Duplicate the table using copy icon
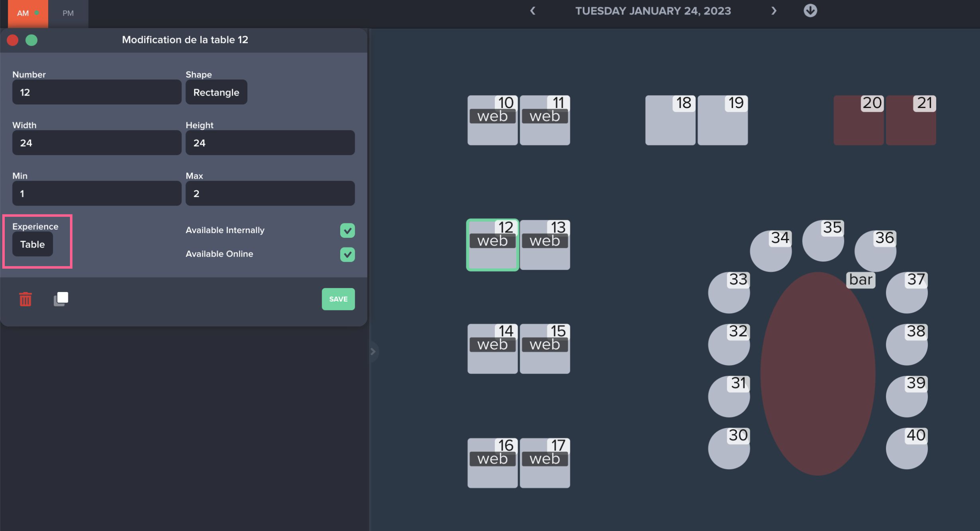The width and height of the screenshot is (980, 531). click(x=61, y=299)
